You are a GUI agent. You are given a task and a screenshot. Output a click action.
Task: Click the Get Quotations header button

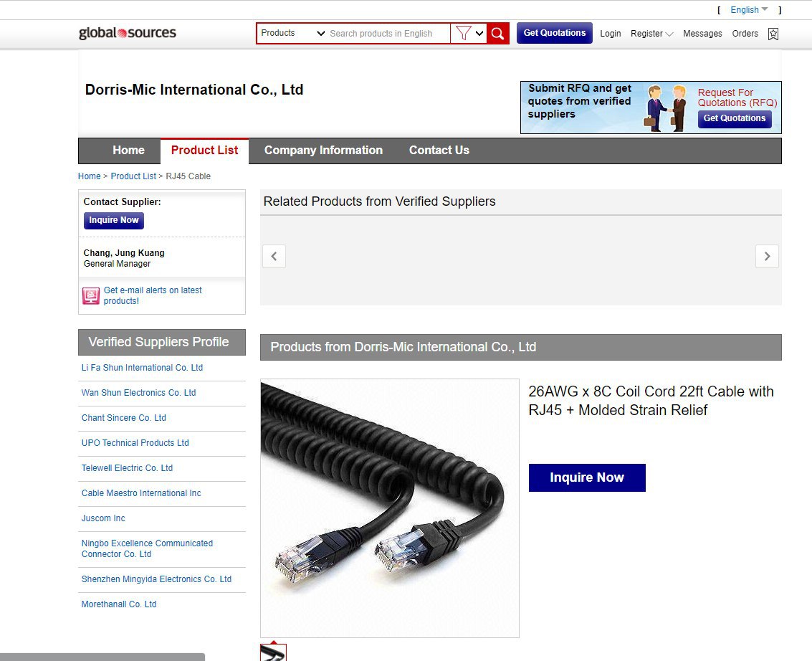click(554, 33)
